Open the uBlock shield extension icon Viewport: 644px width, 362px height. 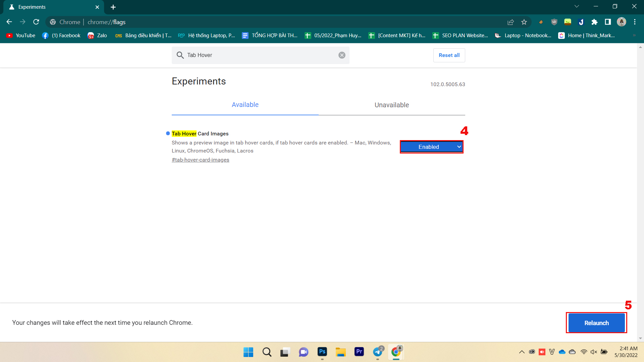[x=554, y=22]
